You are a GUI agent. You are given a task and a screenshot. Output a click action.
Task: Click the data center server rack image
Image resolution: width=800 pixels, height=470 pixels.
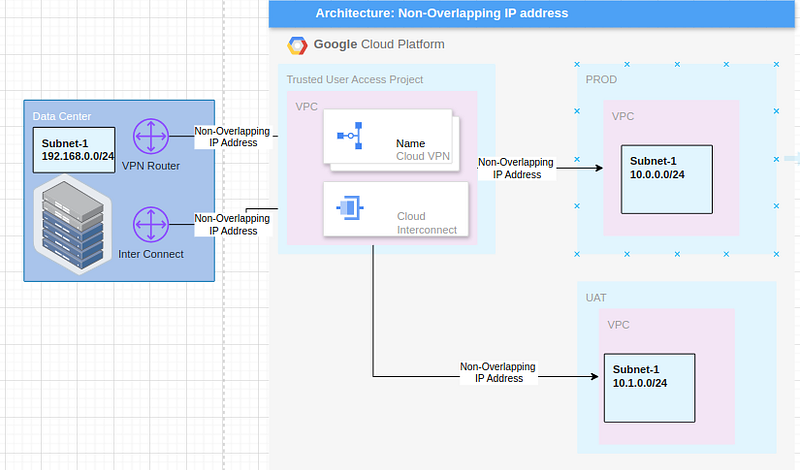72,225
